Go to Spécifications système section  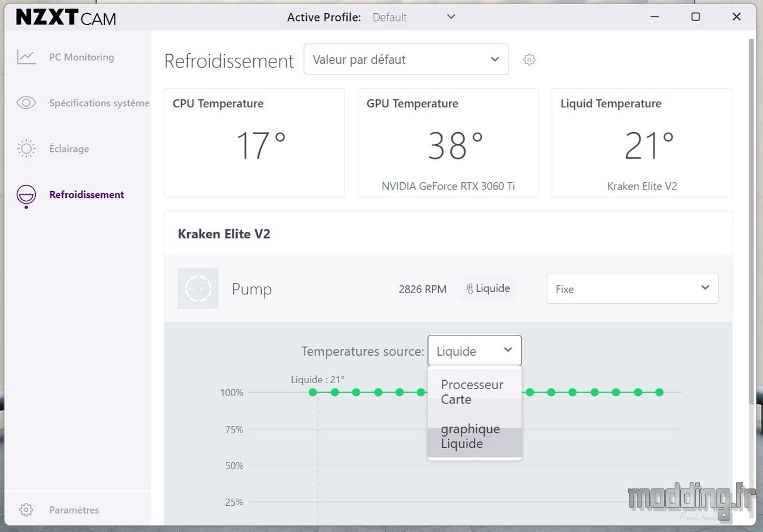coord(99,103)
